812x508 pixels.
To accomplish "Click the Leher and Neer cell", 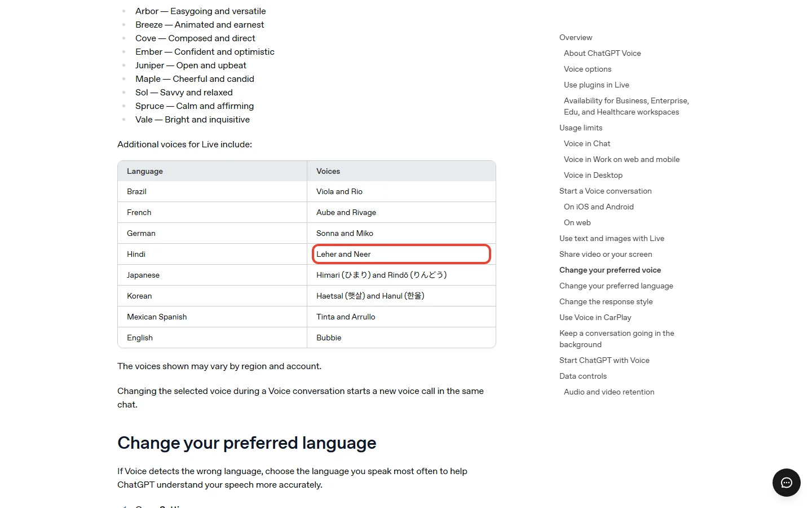I will coord(401,254).
